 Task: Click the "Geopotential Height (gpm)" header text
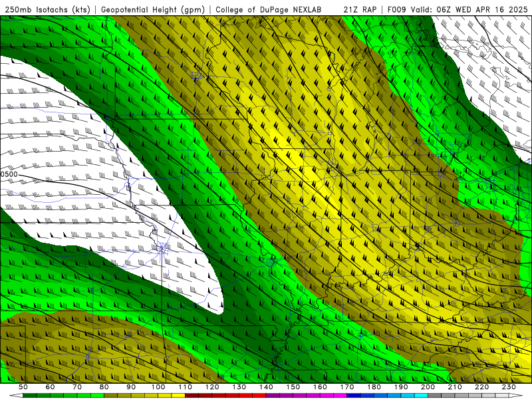pyautogui.click(x=153, y=10)
